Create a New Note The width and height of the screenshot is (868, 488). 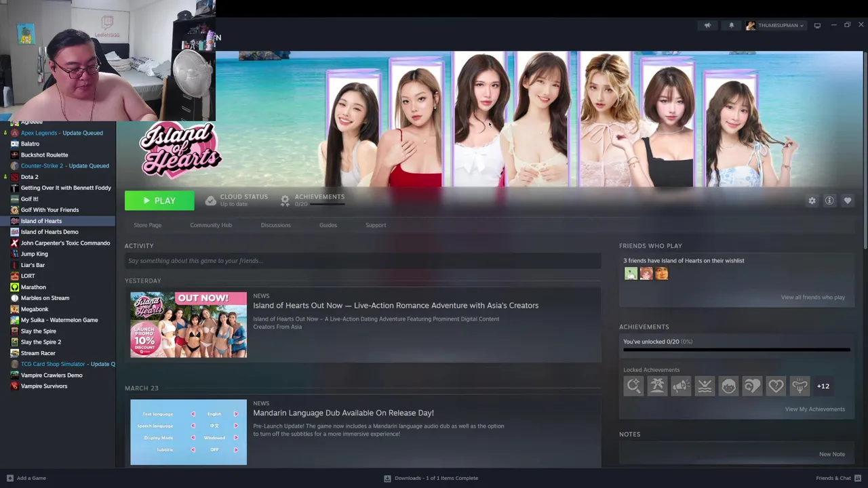click(831, 454)
